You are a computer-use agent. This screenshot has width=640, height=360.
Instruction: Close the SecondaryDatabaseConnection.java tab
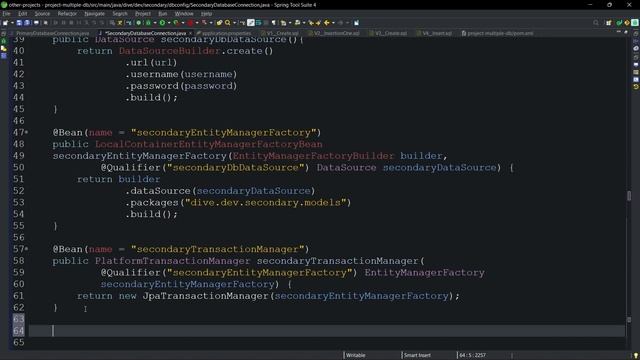[191, 33]
